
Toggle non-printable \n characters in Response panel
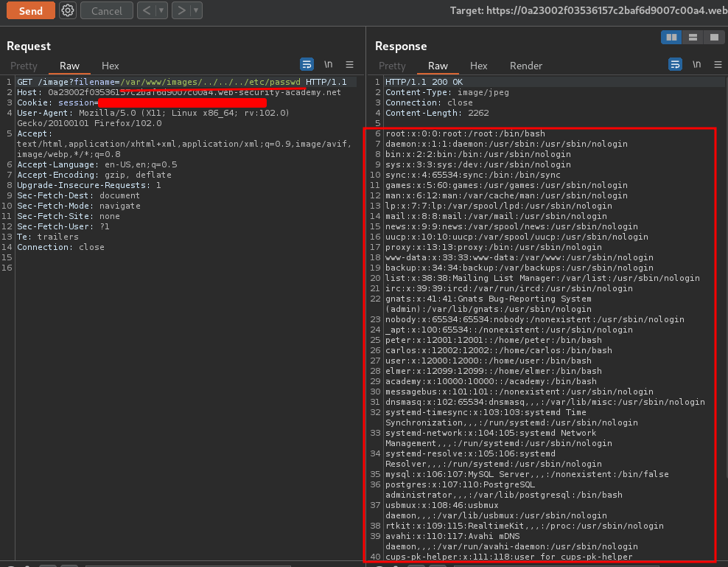click(696, 64)
